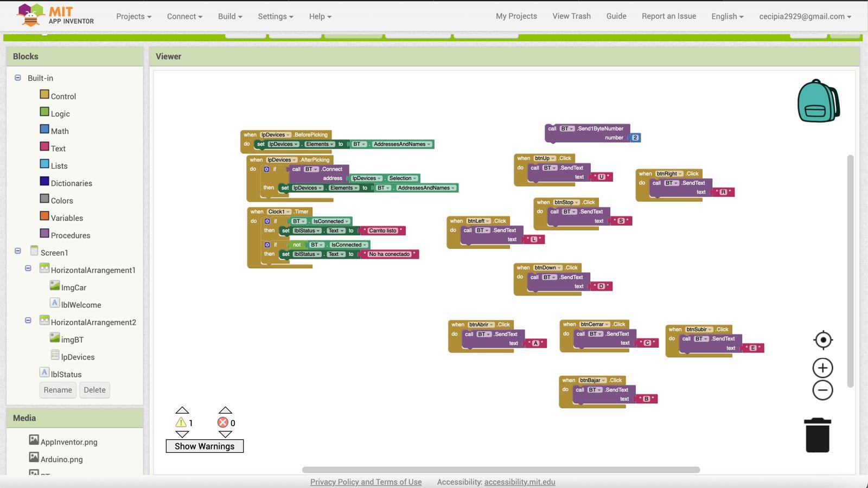This screenshot has width=868, height=488.
Task: Collapse the Screen1 tree node
Action: (x=17, y=251)
